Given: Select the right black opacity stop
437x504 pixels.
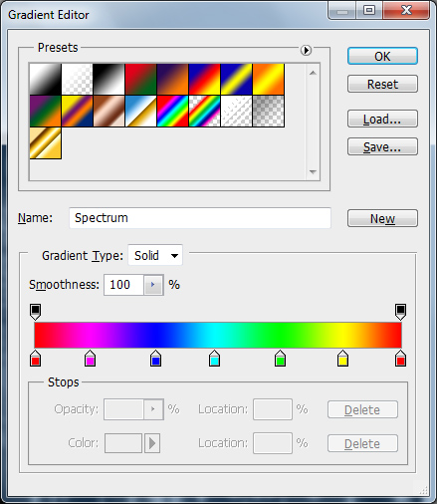Looking at the screenshot, I should pos(400,312).
